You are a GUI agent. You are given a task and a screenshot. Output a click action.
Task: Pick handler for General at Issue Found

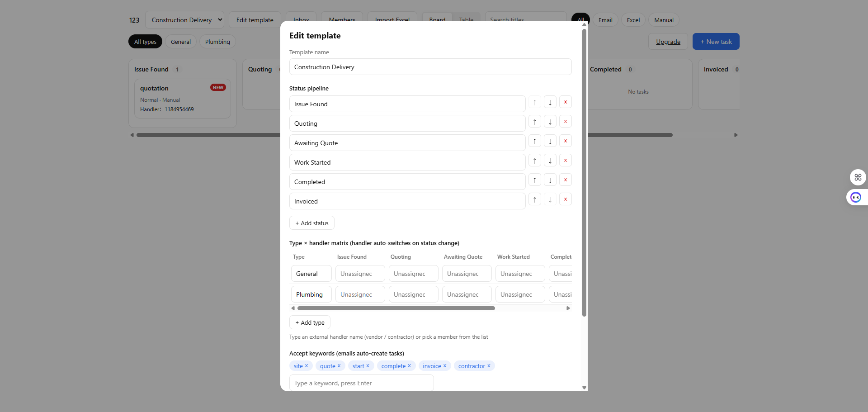[x=360, y=274]
